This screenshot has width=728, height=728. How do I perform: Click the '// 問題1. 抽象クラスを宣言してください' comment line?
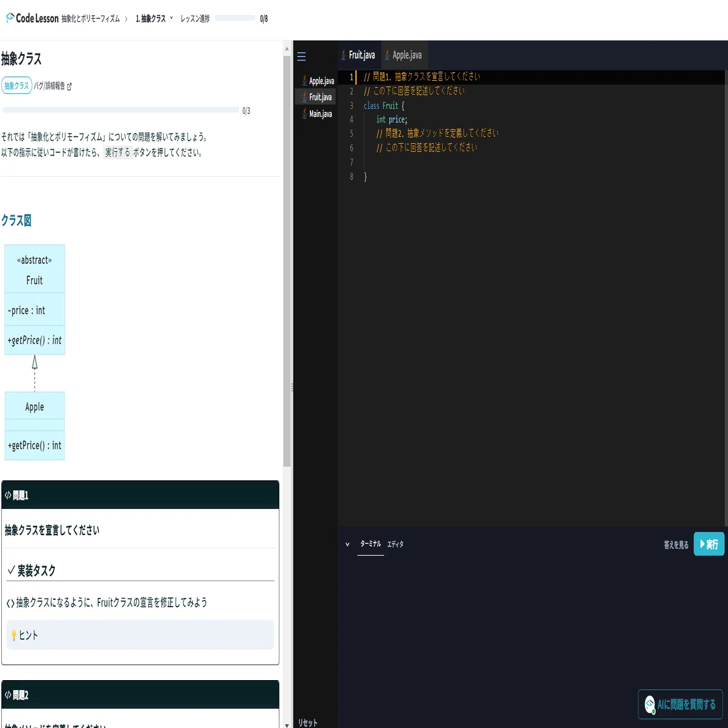tap(422, 77)
